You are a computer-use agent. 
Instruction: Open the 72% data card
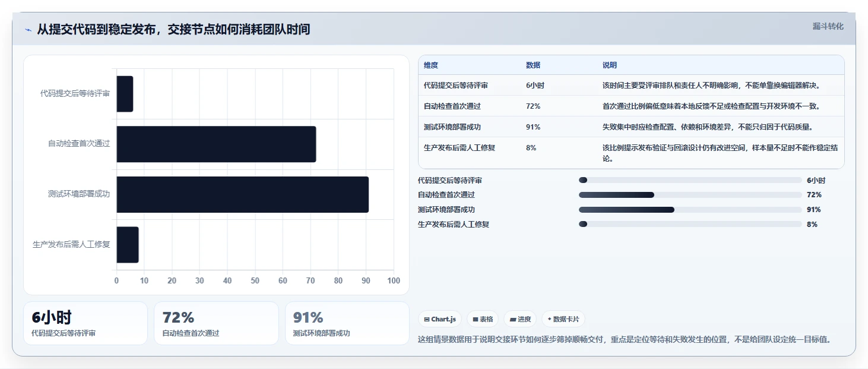pos(216,323)
